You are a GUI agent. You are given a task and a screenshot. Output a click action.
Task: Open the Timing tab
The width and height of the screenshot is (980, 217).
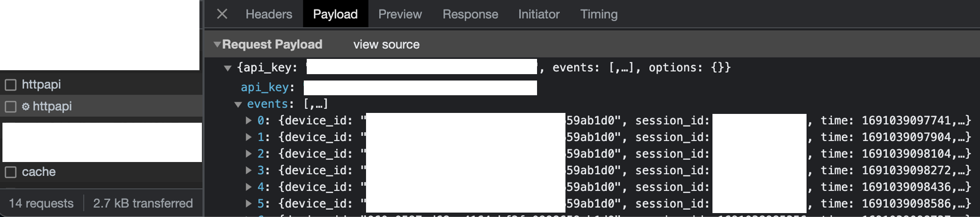[x=599, y=14]
